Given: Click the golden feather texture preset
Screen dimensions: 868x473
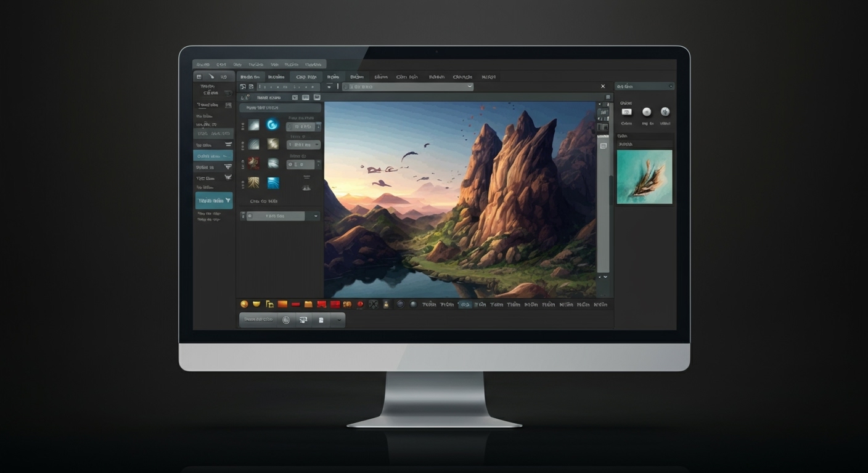Looking at the screenshot, I should click(254, 182).
